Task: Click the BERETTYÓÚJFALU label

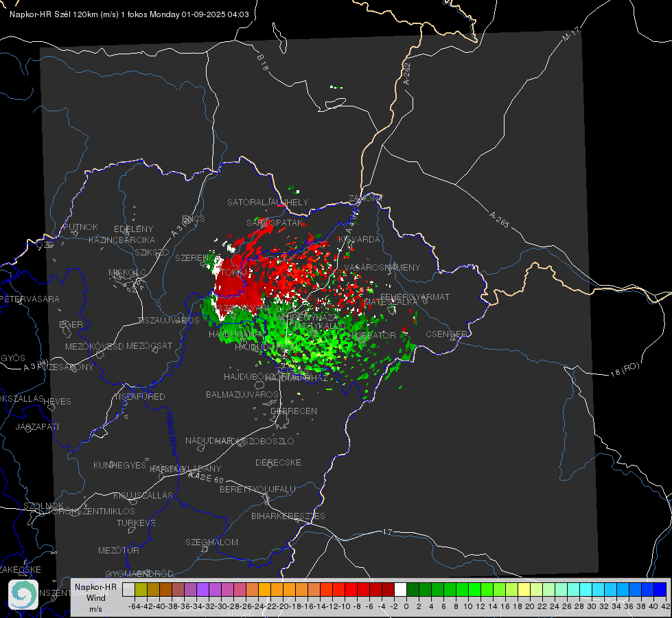Action: click(257, 489)
